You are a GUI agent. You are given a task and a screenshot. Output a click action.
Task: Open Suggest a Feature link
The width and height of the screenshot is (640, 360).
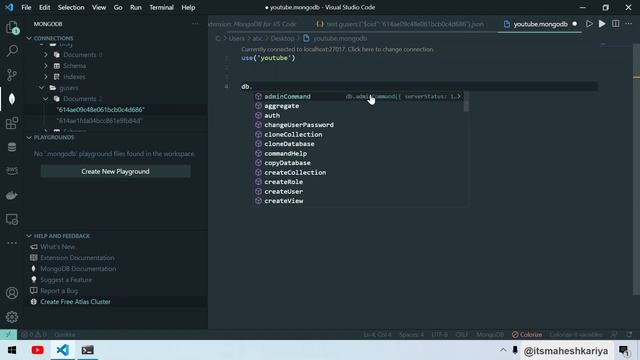pyautogui.click(x=66, y=280)
